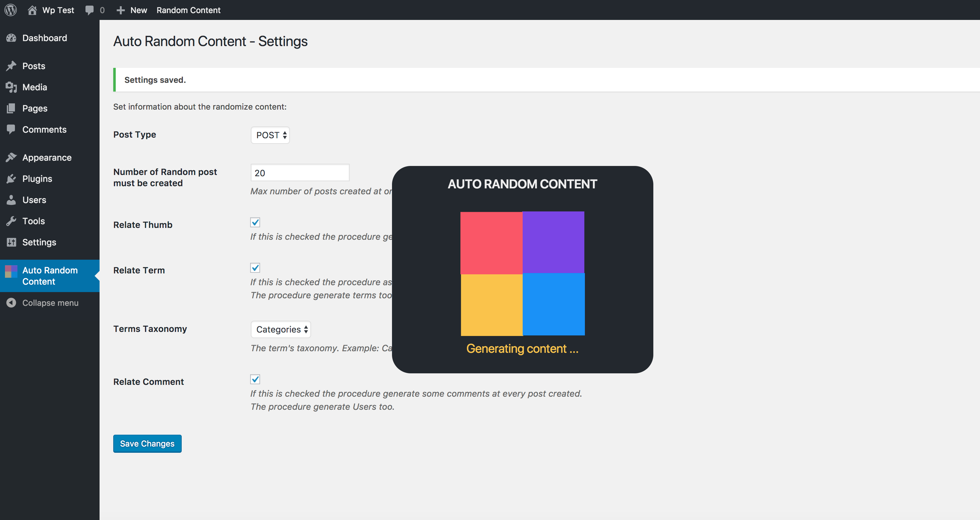The width and height of the screenshot is (980, 520).
Task: Click the Plugins plug icon
Action: (x=12, y=178)
